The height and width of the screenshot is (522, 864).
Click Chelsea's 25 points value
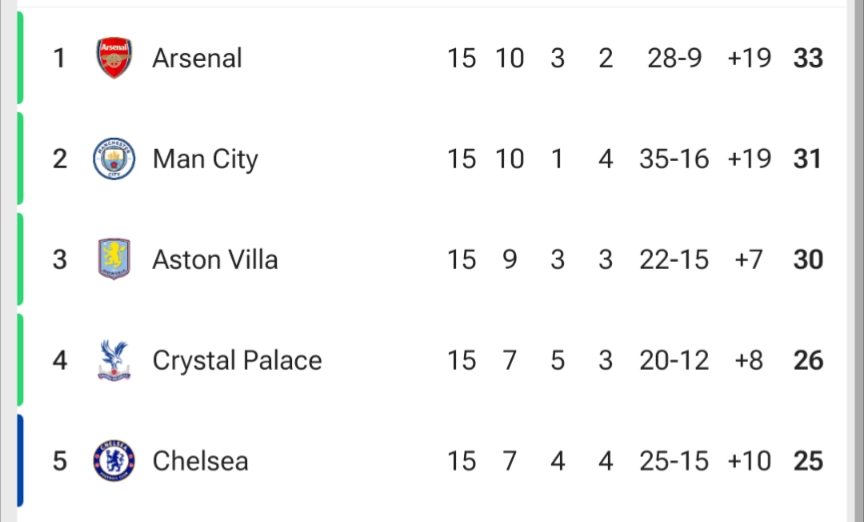808,461
